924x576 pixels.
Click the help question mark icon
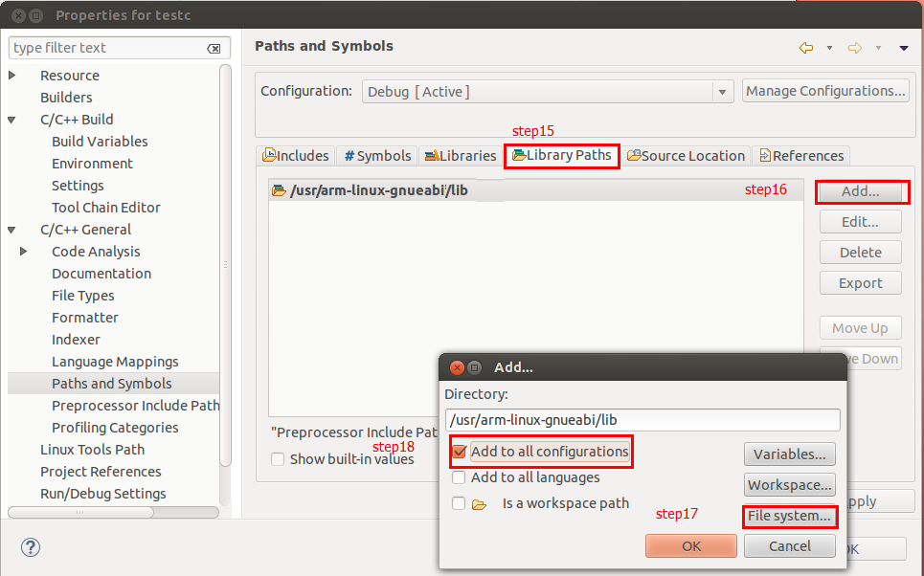pos(31,547)
